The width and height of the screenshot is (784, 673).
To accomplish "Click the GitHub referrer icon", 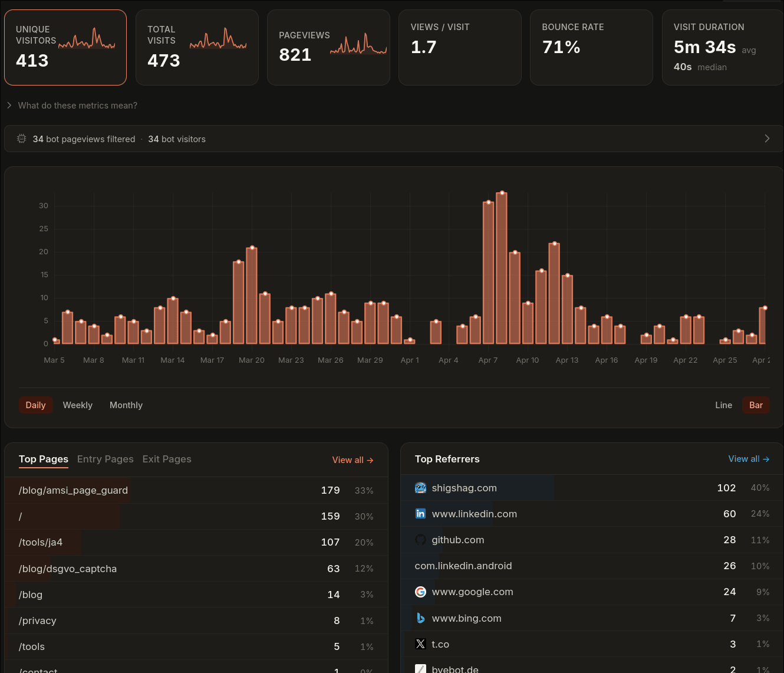I will click(420, 540).
